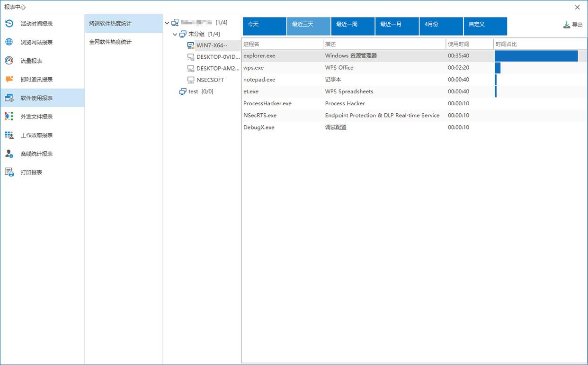The image size is (588, 365).
Task: Open the 打印报表 printer icon
Action: (9, 172)
